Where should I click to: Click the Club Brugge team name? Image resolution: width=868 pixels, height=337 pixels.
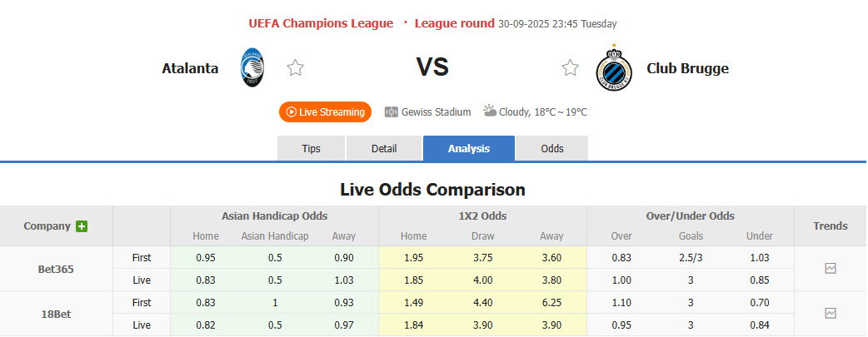(687, 68)
